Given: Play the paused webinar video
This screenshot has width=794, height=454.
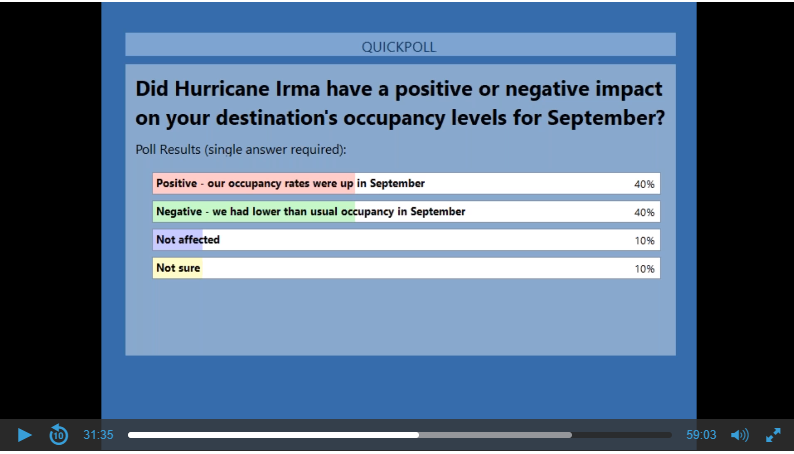Looking at the screenshot, I should (25, 435).
